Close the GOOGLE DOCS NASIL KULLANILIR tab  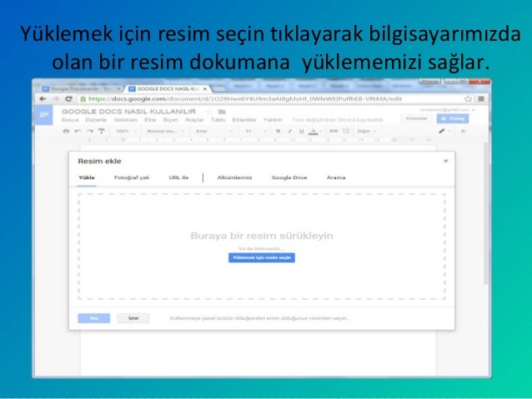(205, 89)
